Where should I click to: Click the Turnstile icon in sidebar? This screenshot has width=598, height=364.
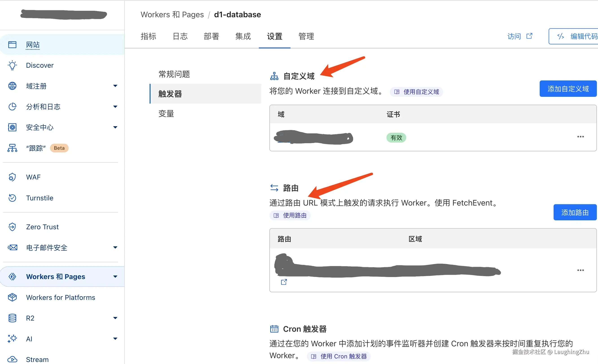tap(12, 198)
